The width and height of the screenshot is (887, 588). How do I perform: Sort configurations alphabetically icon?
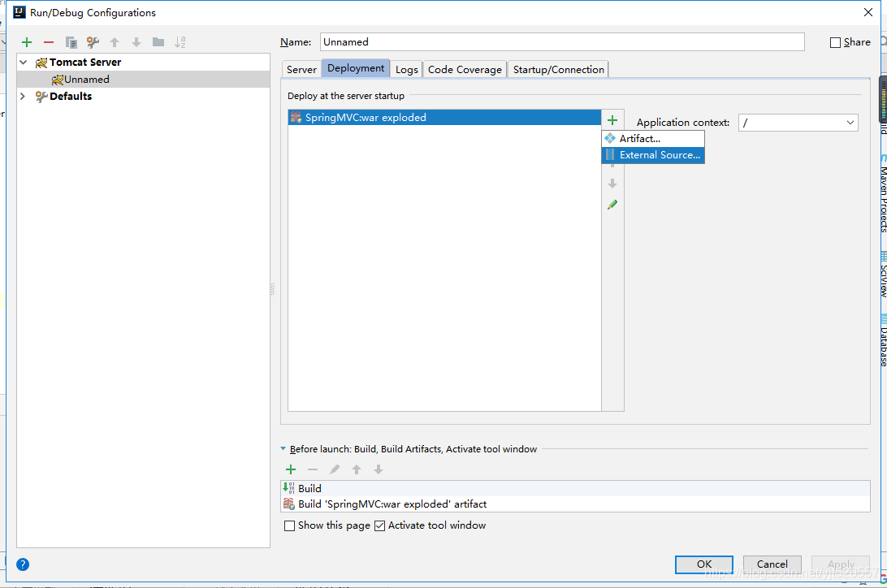180,42
